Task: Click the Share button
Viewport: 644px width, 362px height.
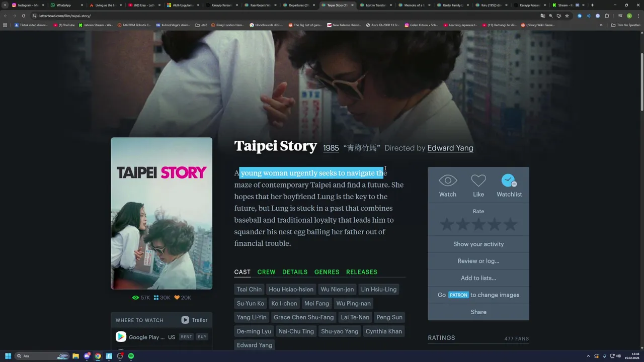Action: [478, 312]
